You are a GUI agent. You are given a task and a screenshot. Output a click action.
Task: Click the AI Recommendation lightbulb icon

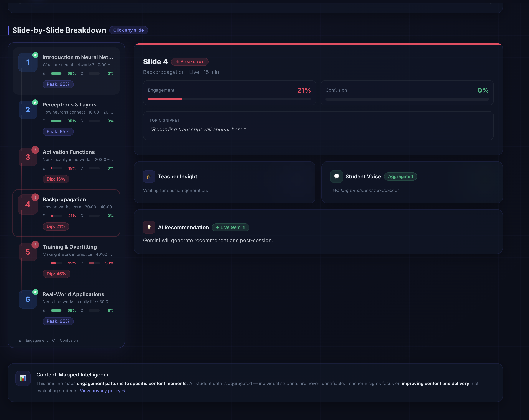149,227
